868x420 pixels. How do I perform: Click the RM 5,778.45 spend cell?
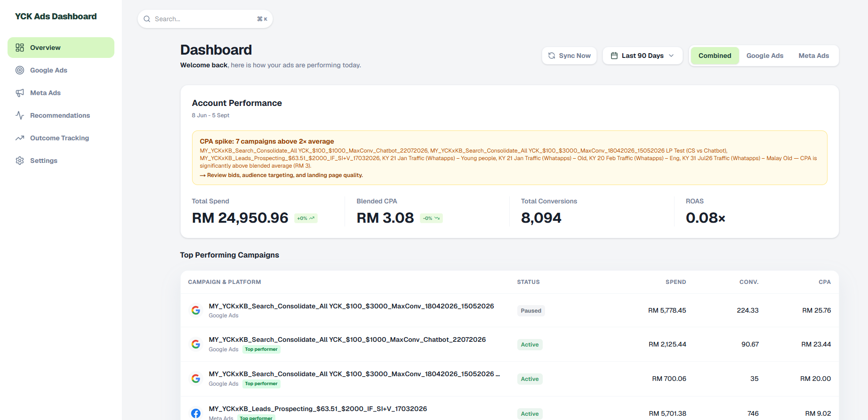(667, 310)
